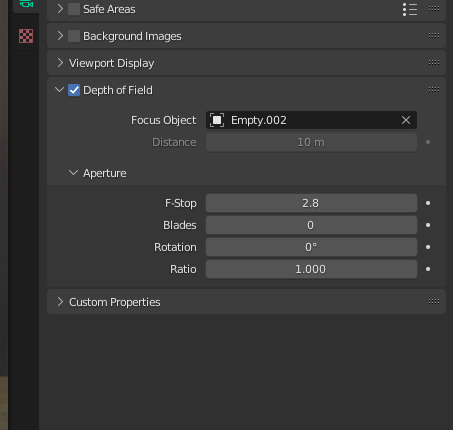Animate F-Stop property dot
The width and height of the screenshot is (453, 430).
pyautogui.click(x=428, y=203)
